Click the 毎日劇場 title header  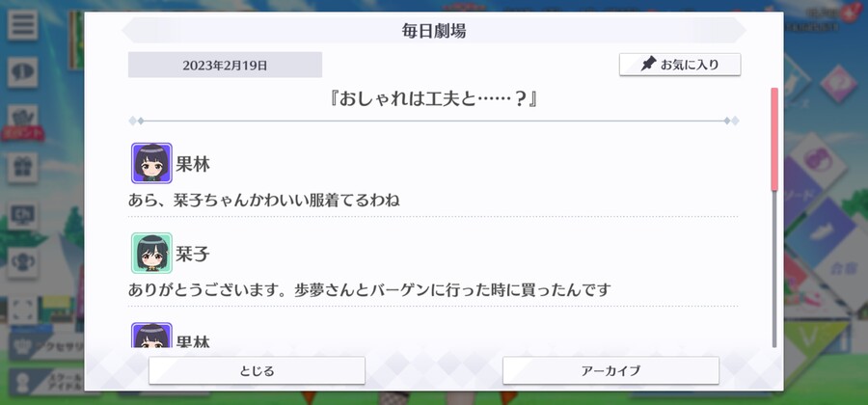pos(434,31)
